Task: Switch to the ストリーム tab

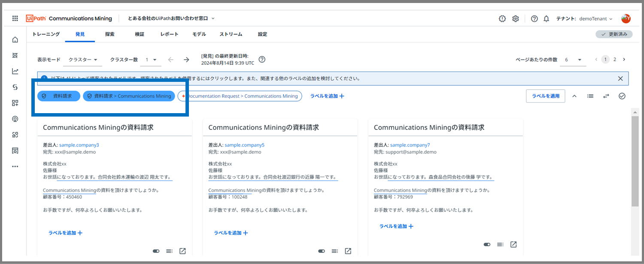Action: [x=231, y=34]
